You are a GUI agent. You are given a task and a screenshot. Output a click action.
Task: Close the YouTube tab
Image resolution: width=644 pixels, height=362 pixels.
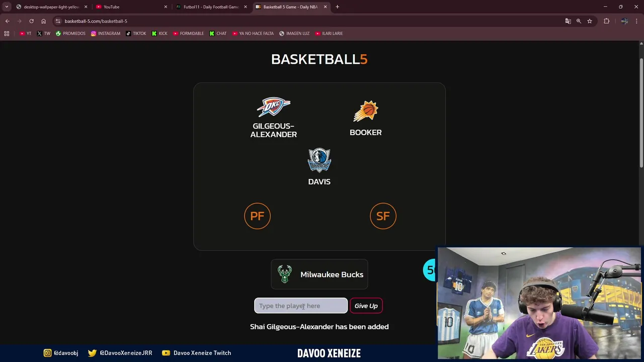[166, 7]
